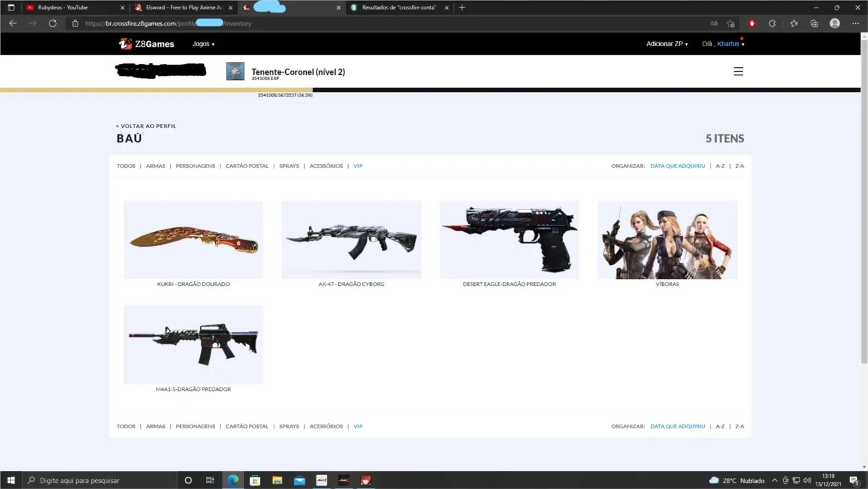Screen dimensions: 868x489
Task: Open the Víboras characters item image
Action: coord(668,239)
